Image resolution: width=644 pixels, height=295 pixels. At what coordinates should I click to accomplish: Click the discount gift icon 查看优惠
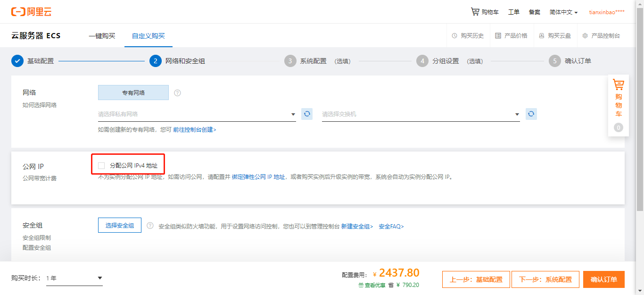click(361, 285)
